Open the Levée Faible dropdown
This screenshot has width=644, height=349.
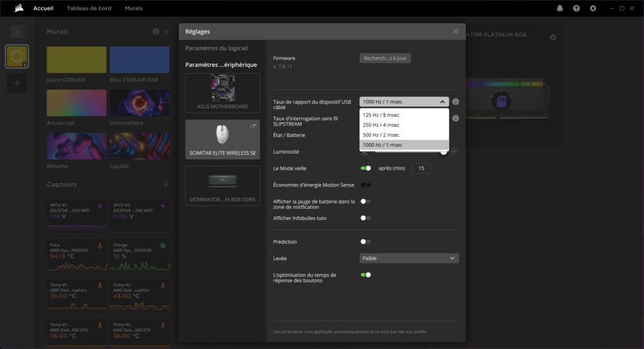(x=409, y=258)
